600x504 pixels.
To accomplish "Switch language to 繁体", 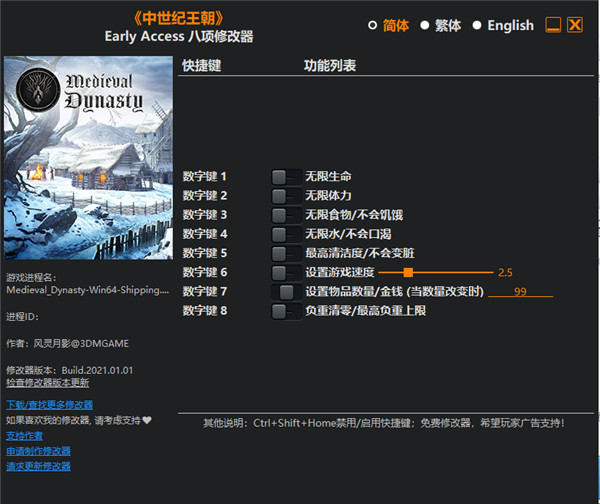I will click(x=425, y=25).
